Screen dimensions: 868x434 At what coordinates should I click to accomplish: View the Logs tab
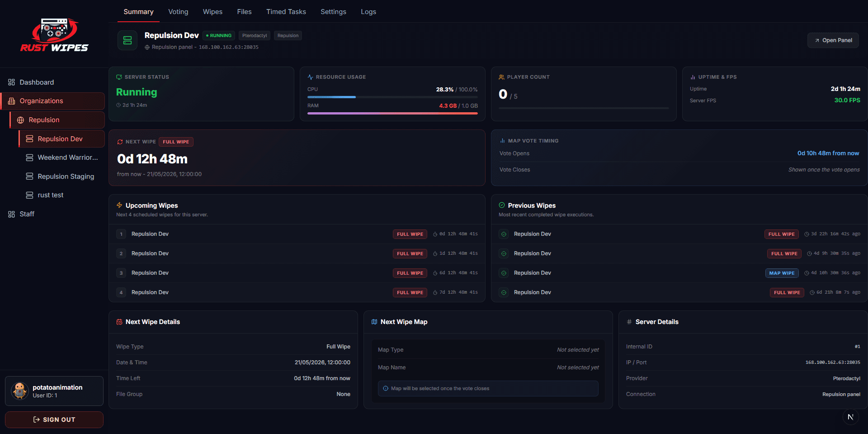point(368,12)
